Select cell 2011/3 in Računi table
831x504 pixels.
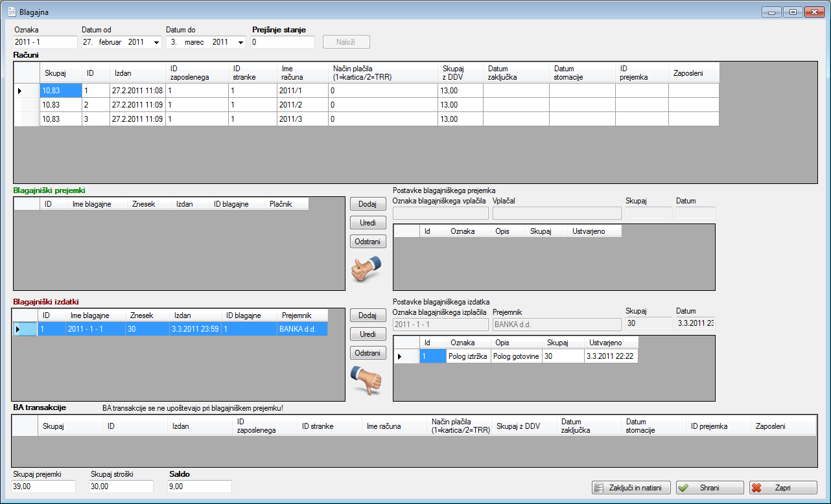click(x=302, y=119)
